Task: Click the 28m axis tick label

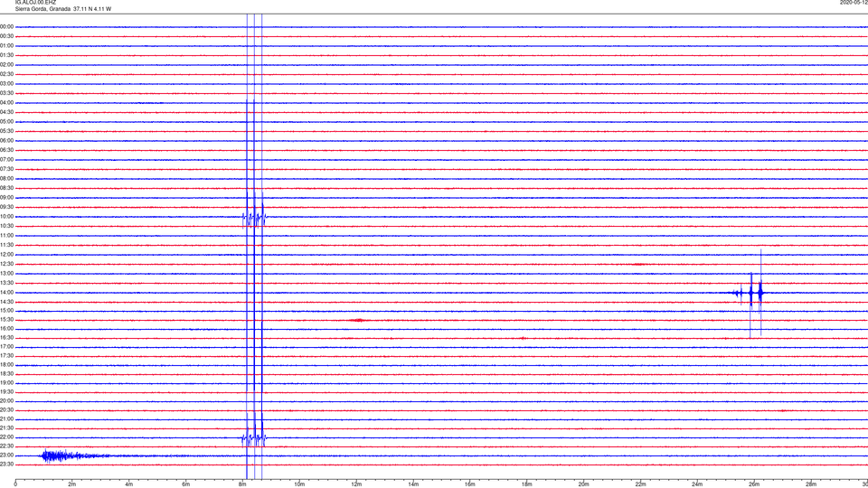Action: click(811, 484)
